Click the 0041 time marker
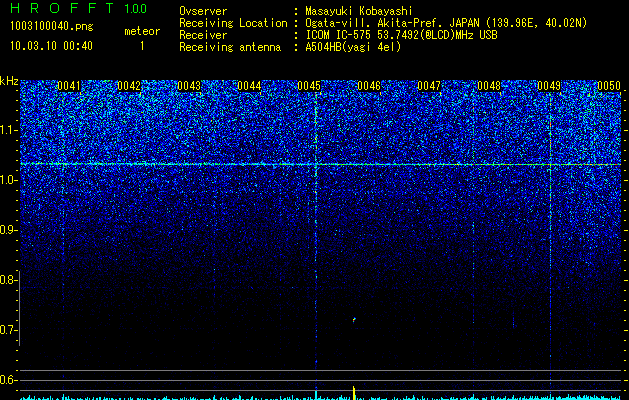This screenshot has height=400, width=629. 69,86
